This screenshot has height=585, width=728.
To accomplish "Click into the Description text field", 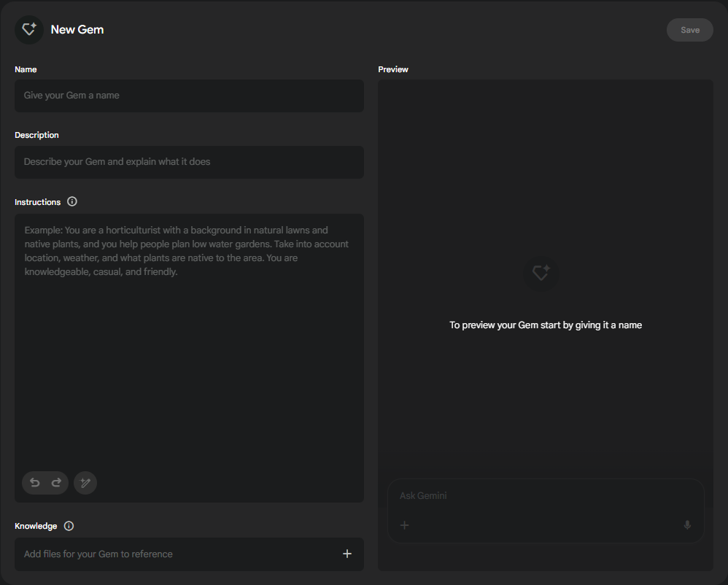I will point(189,162).
